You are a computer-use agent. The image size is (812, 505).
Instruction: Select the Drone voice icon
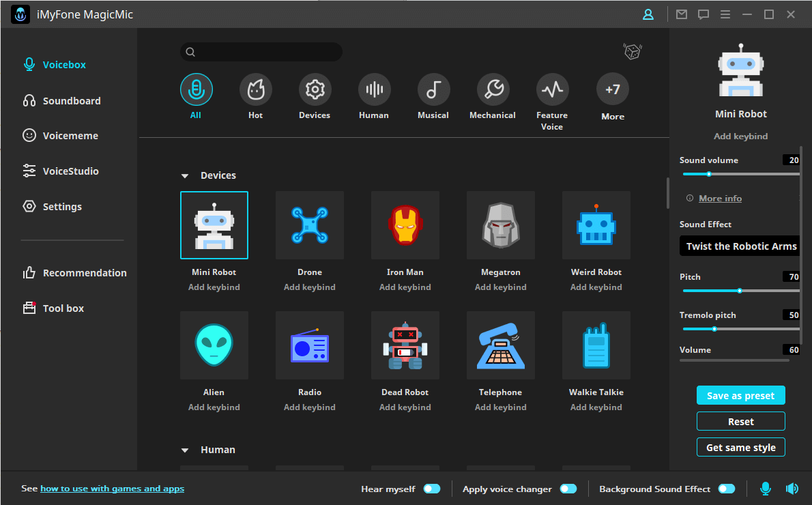[x=310, y=225]
